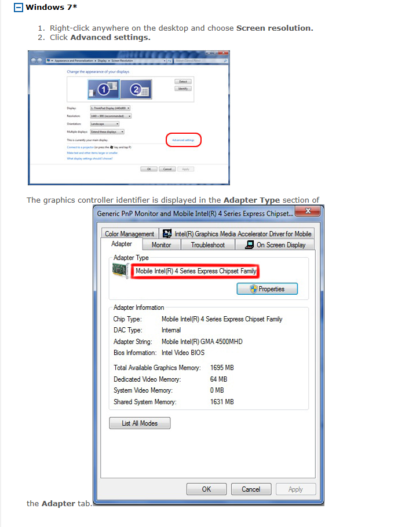Click refresh icon beside the address bar
Image resolution: width=420 pixels, height=527 pixels.
point(170,61)
